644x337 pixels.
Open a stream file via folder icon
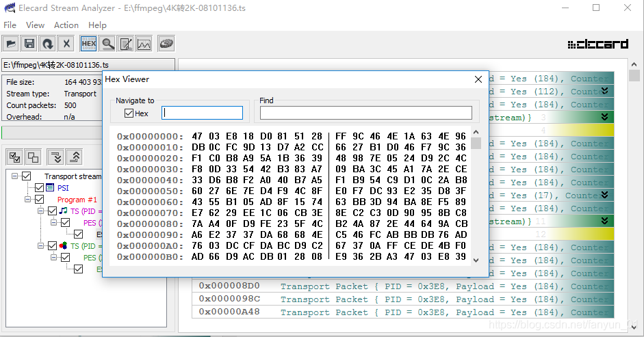point(11,44)
